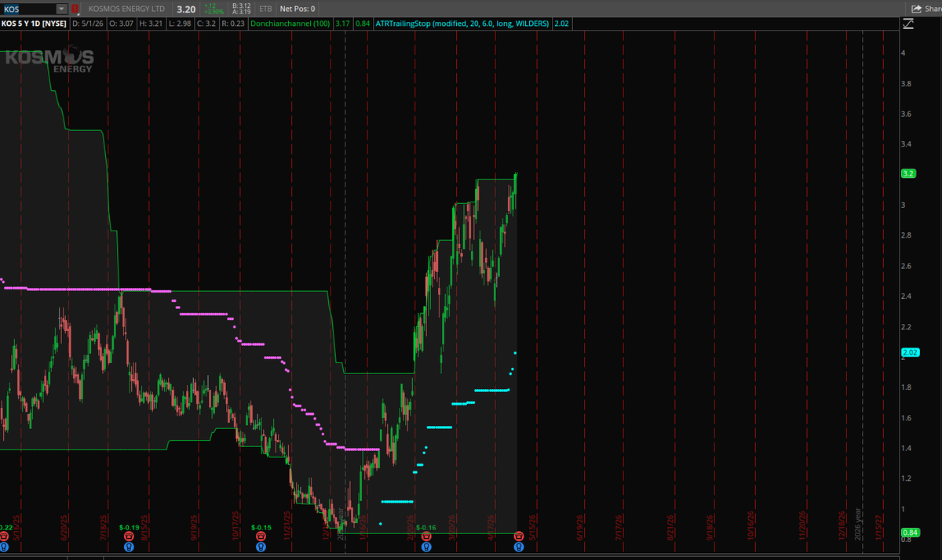
Task: Click the D: 5/1/26 date readout
Action: [x=88, y=24]
